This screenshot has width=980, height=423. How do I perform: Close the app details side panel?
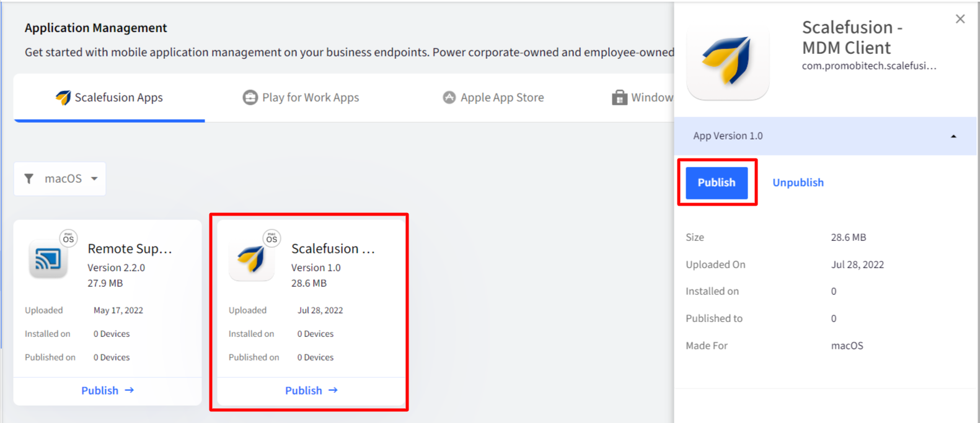[960, 19]
